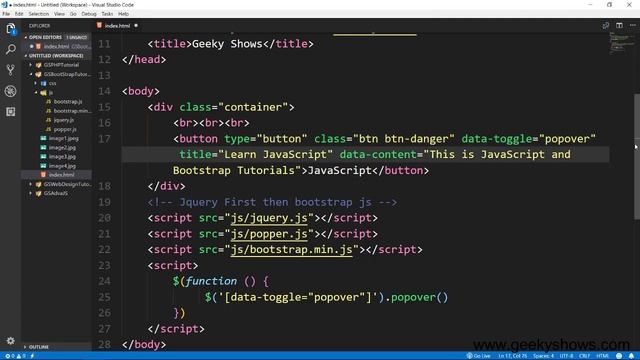The width and height of the screenshot is (640, 360).
Task: Open the Selection menu
Action: (39, 14)
